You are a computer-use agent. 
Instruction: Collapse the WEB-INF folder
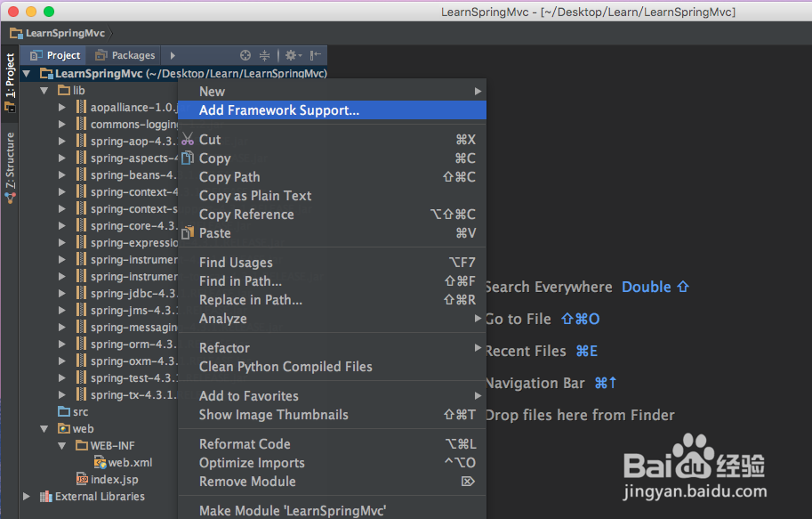tap(62, 445)
